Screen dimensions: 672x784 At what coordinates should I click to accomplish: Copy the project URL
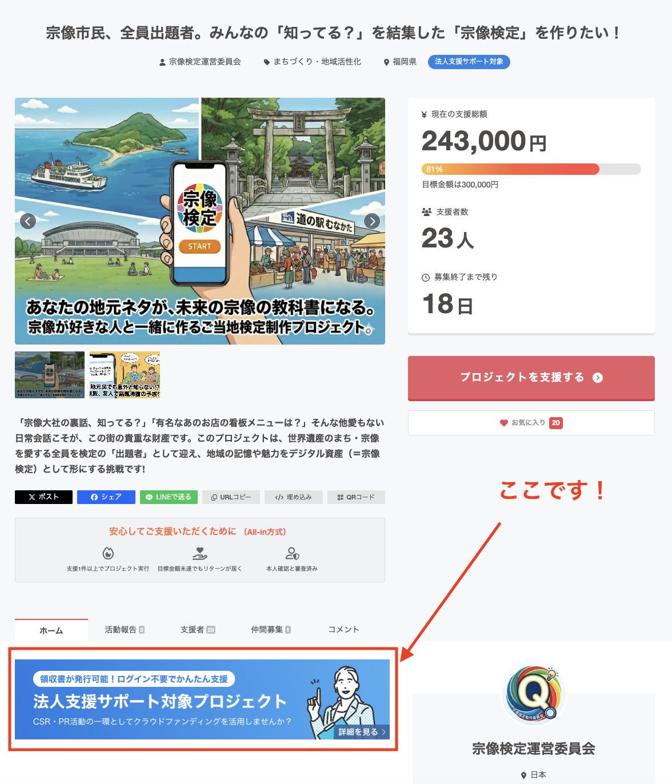pyautogui.click(x=231, y=497)
